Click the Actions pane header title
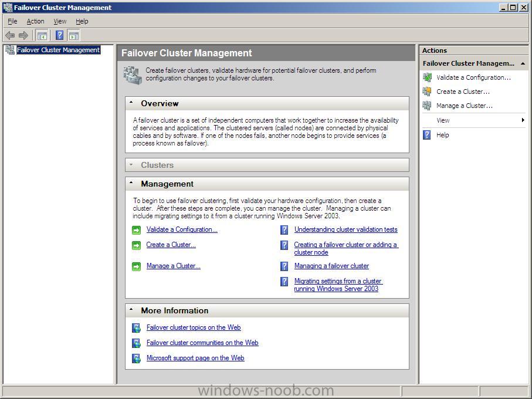 tap(435, 50)
